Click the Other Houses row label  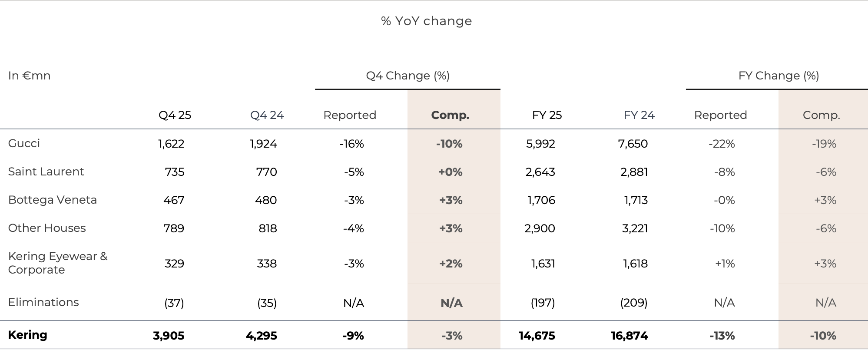[47, 228]
